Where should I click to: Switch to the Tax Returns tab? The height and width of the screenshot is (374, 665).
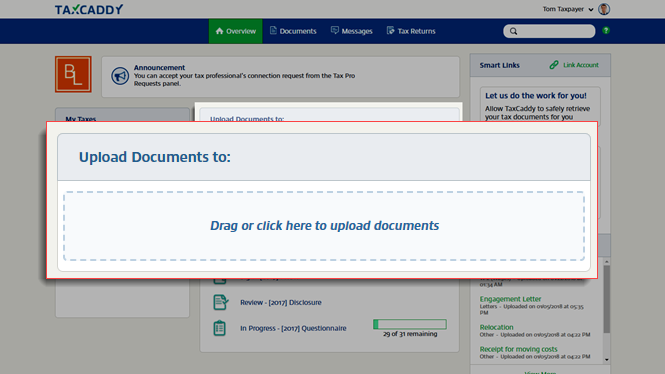point(411,31)
